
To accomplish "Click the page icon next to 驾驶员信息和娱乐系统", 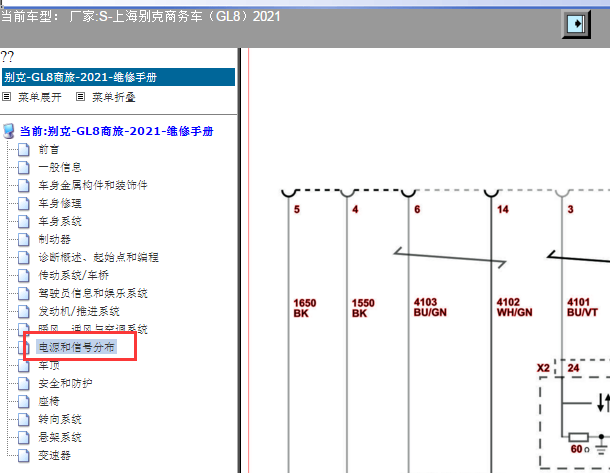I will point(24,293).
